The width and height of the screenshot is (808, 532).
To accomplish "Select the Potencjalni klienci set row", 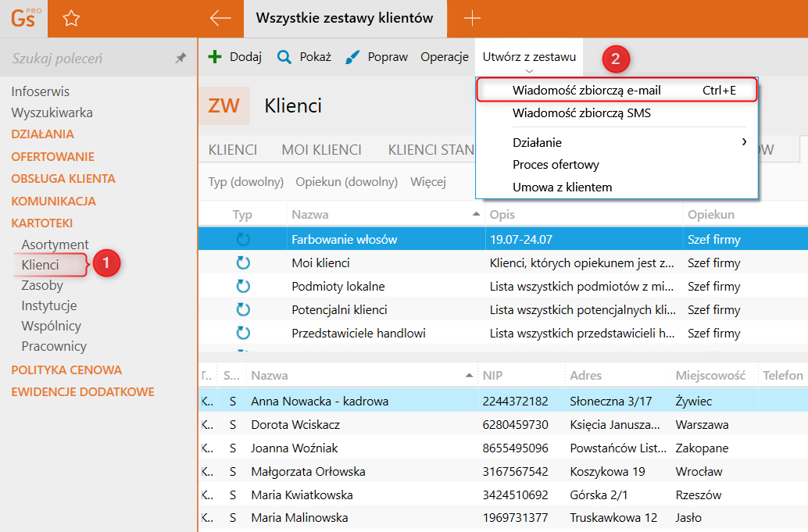I will click(x=503, y=309).
